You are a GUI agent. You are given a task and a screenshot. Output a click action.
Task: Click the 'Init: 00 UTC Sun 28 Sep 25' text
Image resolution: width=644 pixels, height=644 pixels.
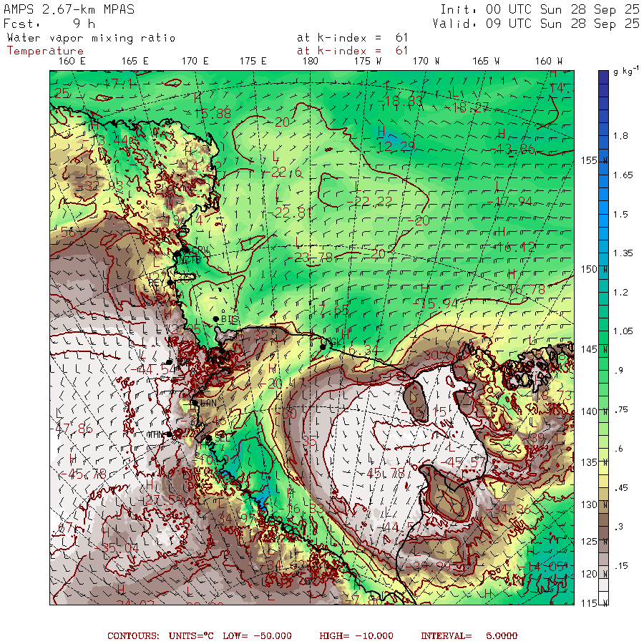click(540, 9)
